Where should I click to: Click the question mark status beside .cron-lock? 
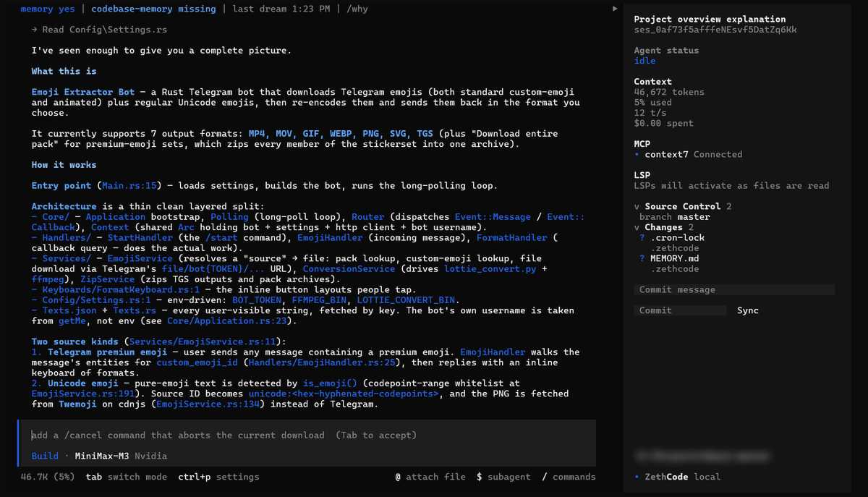click(x=642, y=238)
